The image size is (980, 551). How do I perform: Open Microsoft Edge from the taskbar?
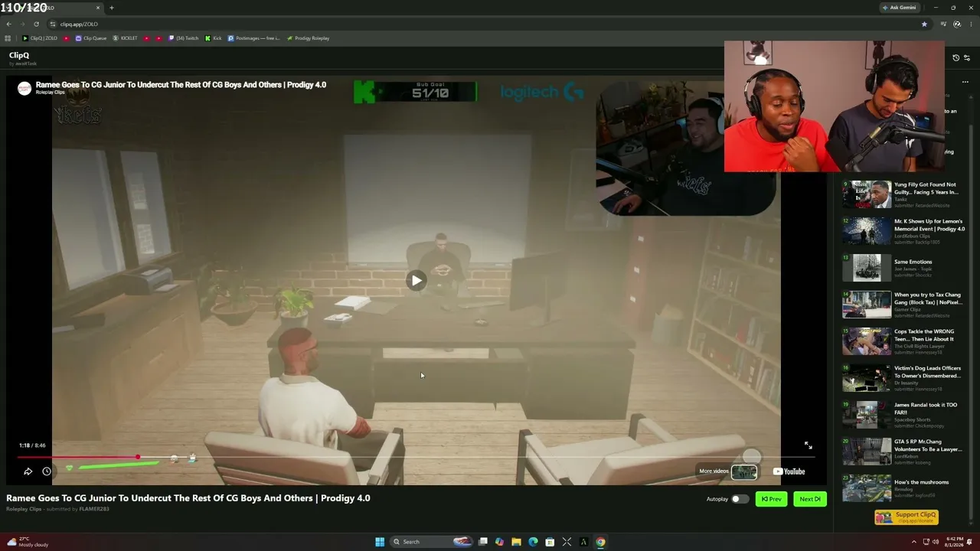[533, 542]
